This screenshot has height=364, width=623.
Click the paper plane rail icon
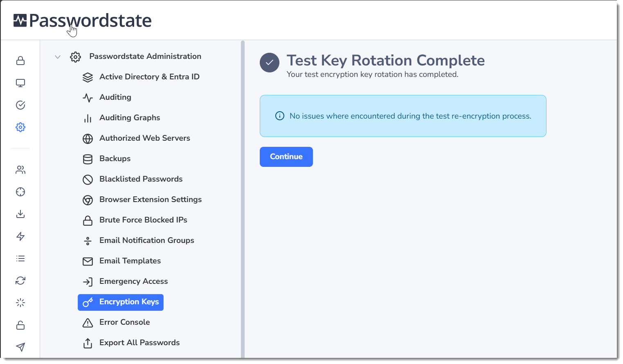20,347
